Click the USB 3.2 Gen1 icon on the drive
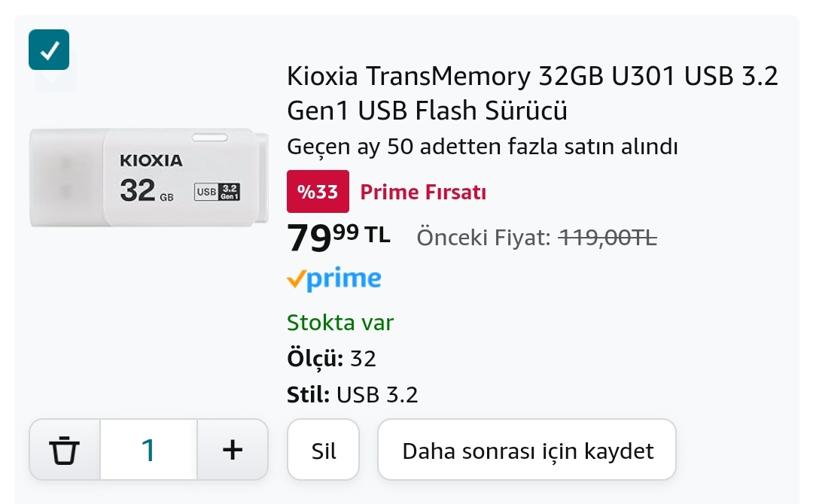813x504 pixels. [217, 191]
